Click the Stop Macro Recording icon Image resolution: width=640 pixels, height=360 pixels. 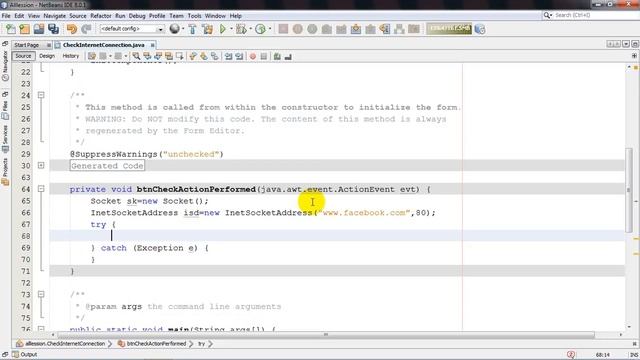[x=264, y=56]
